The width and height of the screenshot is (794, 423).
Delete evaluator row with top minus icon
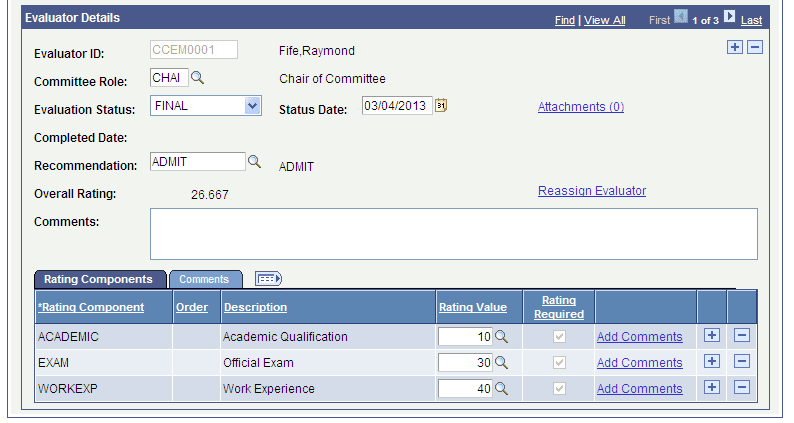point(755,47)
